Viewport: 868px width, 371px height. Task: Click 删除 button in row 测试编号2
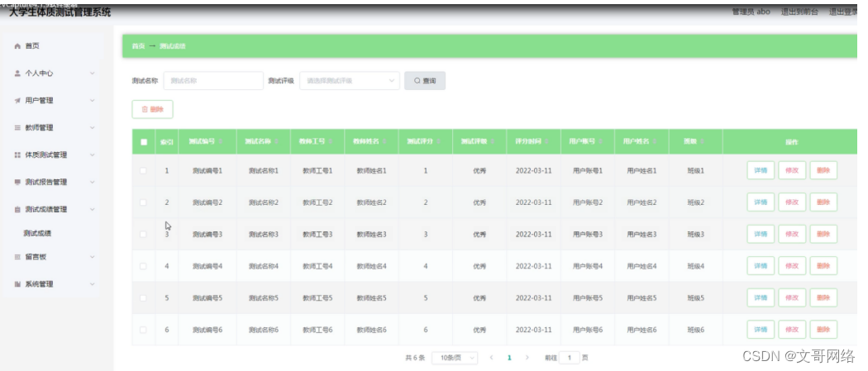tap(823, 202)
